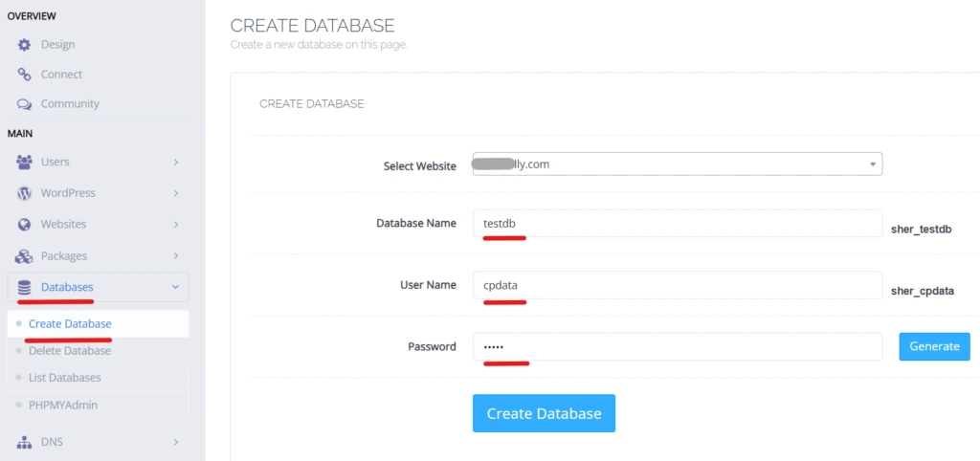Image resolution: width=980 pixels, height=461 pixels.
Task: Open the Delete Database menu item
Action: [69, 351]
